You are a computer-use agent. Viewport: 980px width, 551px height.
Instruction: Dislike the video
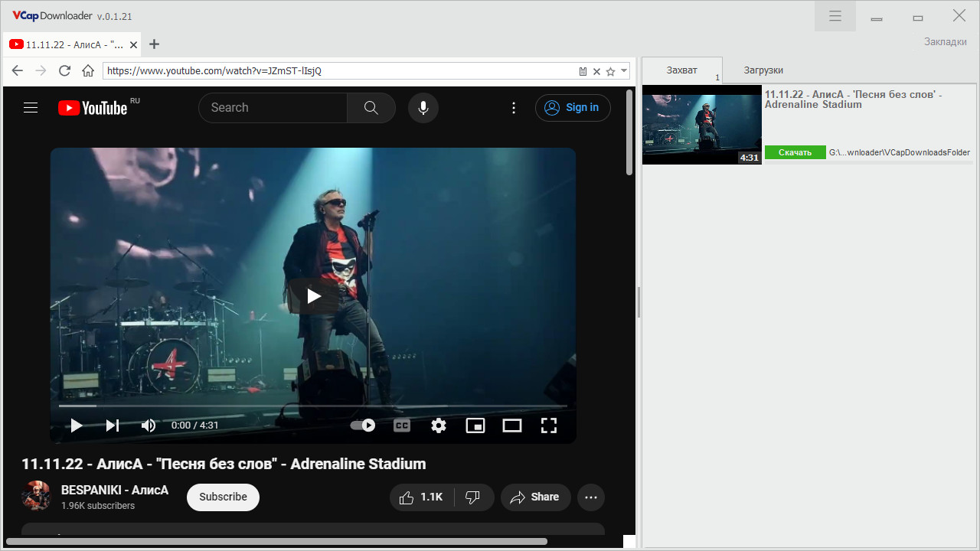pyautogui.click(x=473, y=497)
